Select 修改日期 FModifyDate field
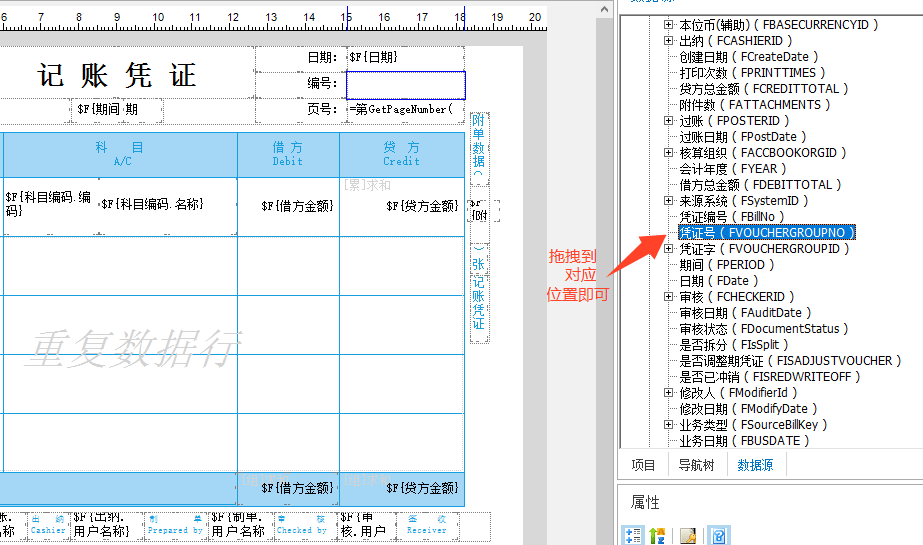 [x=748, y=408]
